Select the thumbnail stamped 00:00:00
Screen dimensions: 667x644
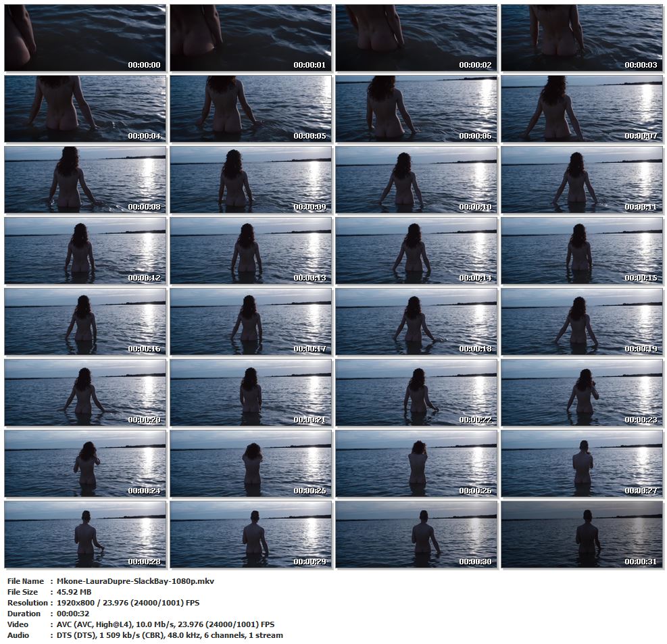(x=86, y=38)
